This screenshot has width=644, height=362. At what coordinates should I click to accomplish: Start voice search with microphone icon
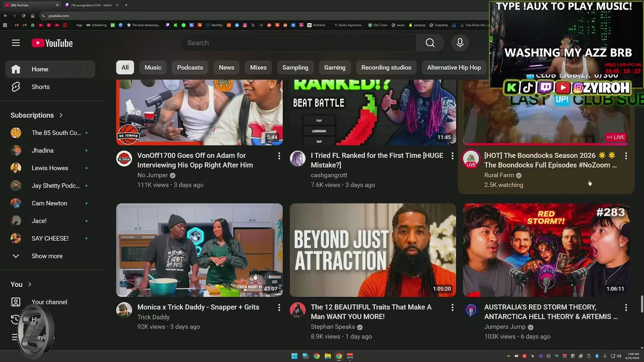[x=460, y=43]
